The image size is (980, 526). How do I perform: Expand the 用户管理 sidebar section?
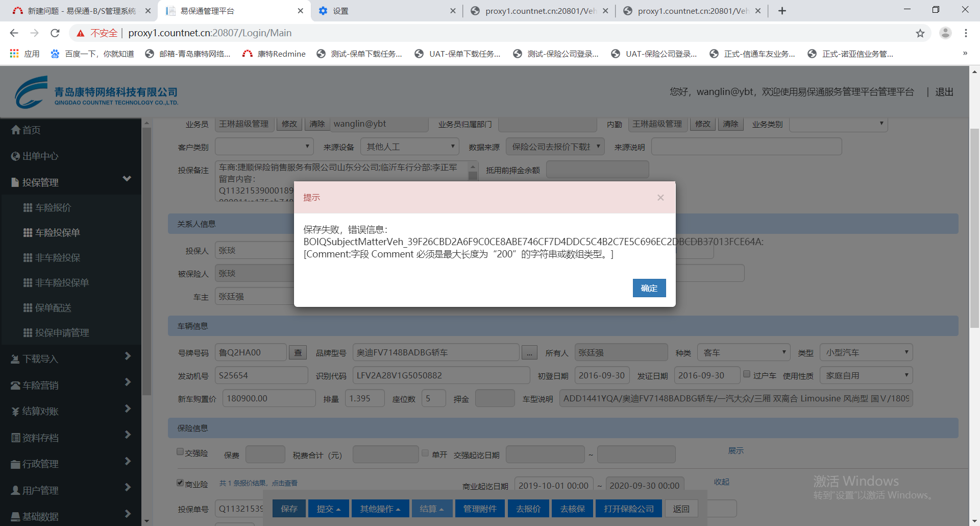click(70, 490)
